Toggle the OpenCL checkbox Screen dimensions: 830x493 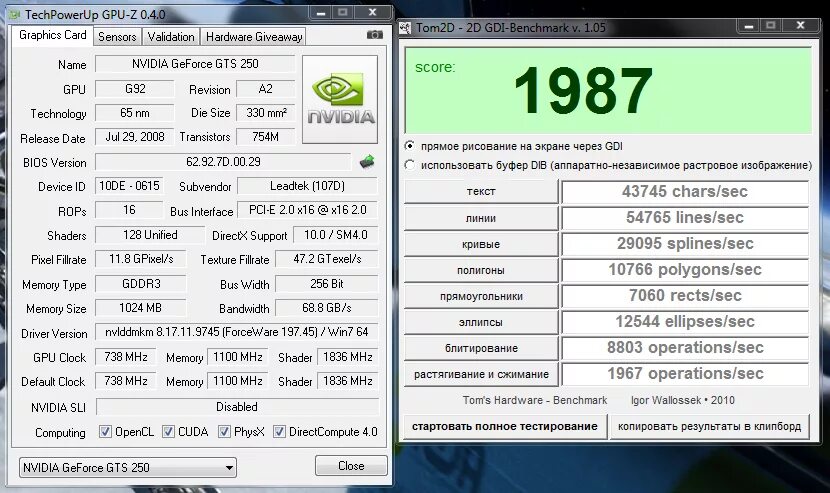coord(105,432)
